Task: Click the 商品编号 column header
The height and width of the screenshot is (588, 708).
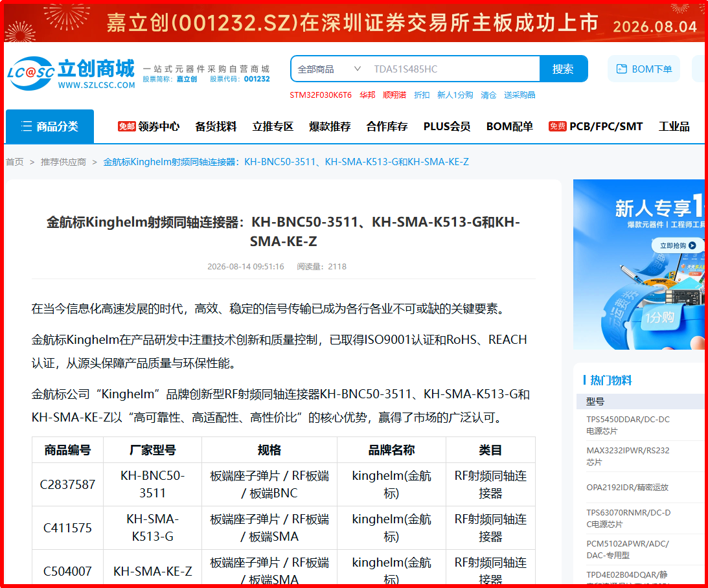Action: point(68,450)
